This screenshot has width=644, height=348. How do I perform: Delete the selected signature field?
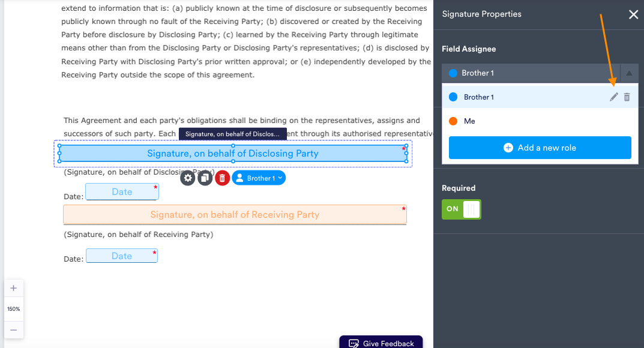click(222, 178)
